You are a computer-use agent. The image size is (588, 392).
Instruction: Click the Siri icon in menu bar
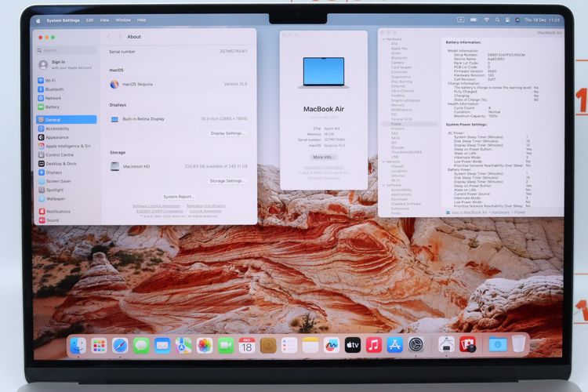pos(517,20)
